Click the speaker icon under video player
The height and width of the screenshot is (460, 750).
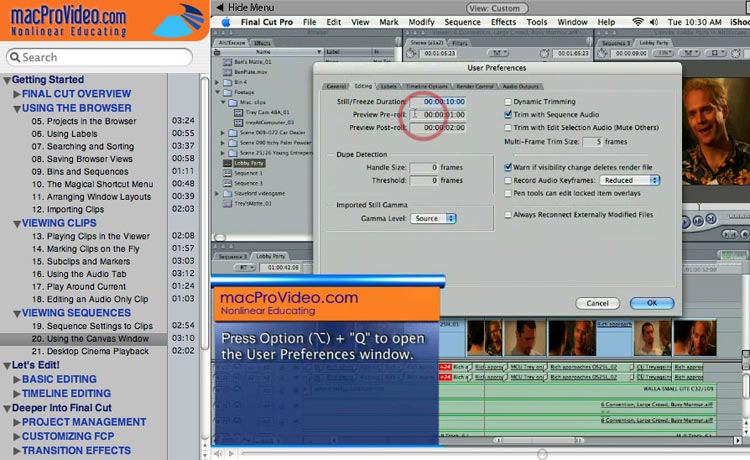pyautogui.click(x=219, y=453)
